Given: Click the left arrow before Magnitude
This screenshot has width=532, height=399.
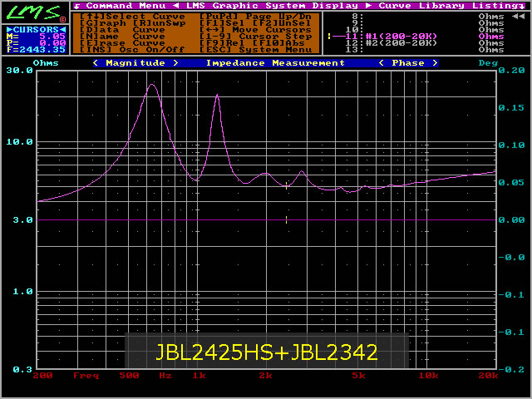Looking at the screenshot, I should point(96,63).
